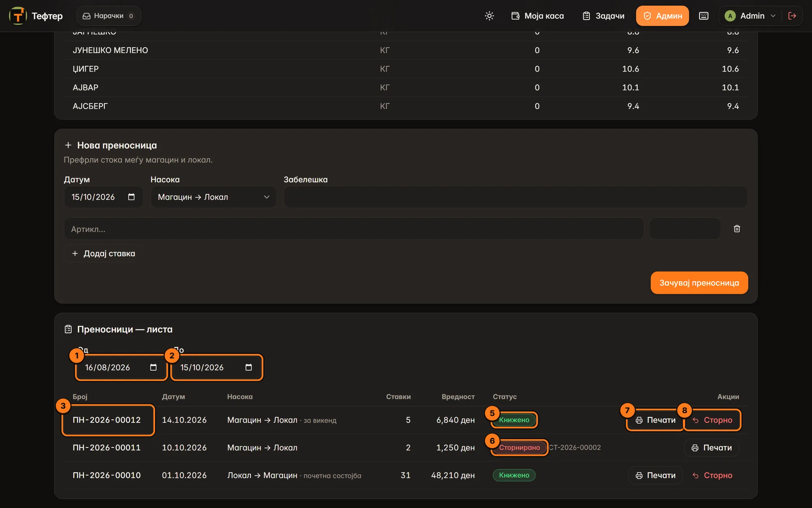
Task: Open transfer ПН-2026-00011
Action: tap(107, 447)
